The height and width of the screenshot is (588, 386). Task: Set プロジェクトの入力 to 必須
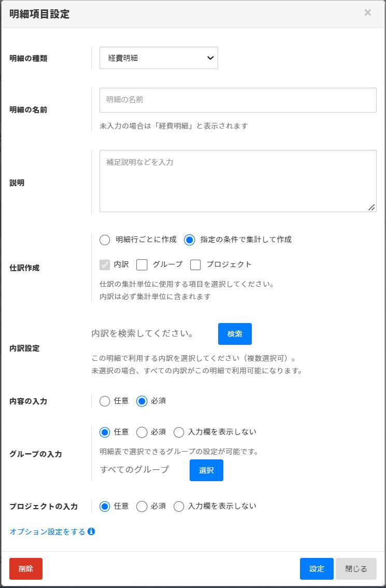(142, 507)
